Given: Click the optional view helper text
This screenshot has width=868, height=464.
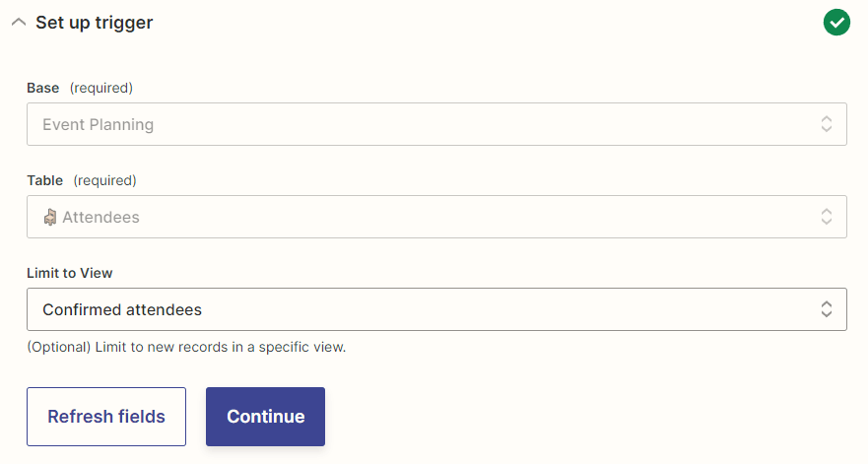Looking at the screenshot, I should [186, 347].
